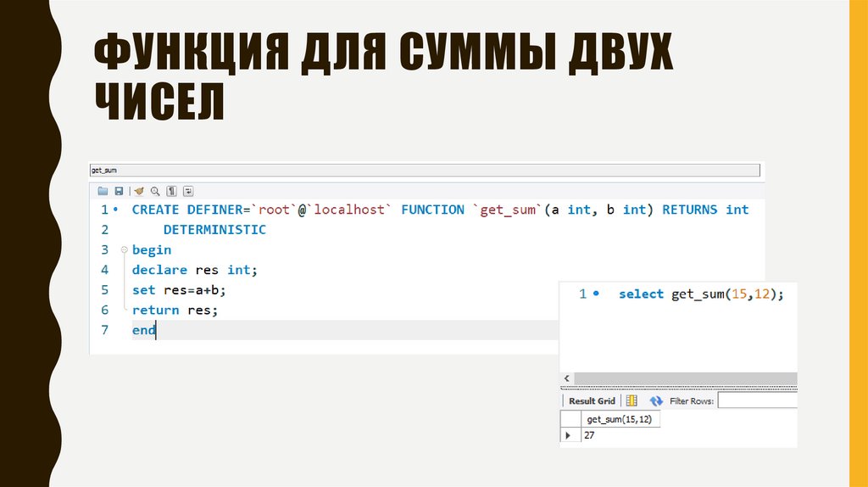Click the Filter Rows input box
868x487 pixels.
(x=757, y=400)
